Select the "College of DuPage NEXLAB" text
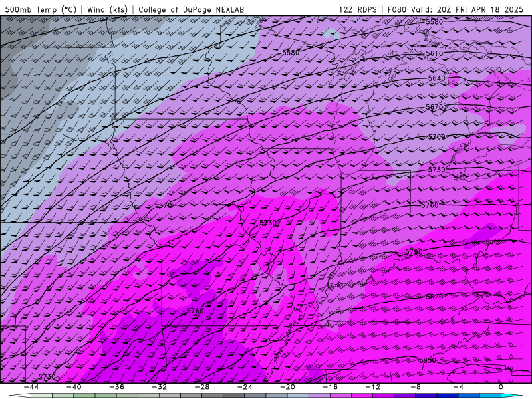 pyautogui.click(x=191, y=9)
